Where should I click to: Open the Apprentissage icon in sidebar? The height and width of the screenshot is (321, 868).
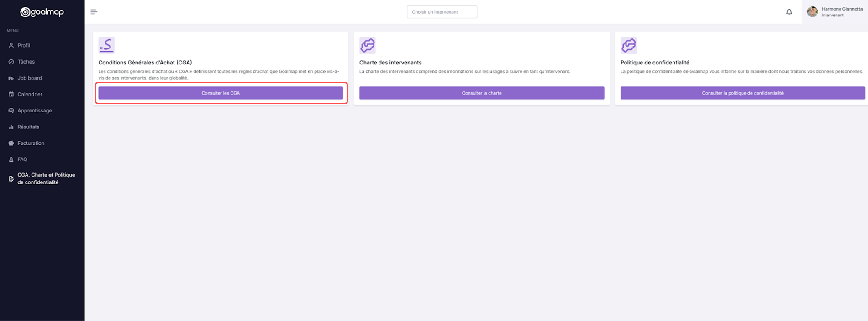click(11, 111)
